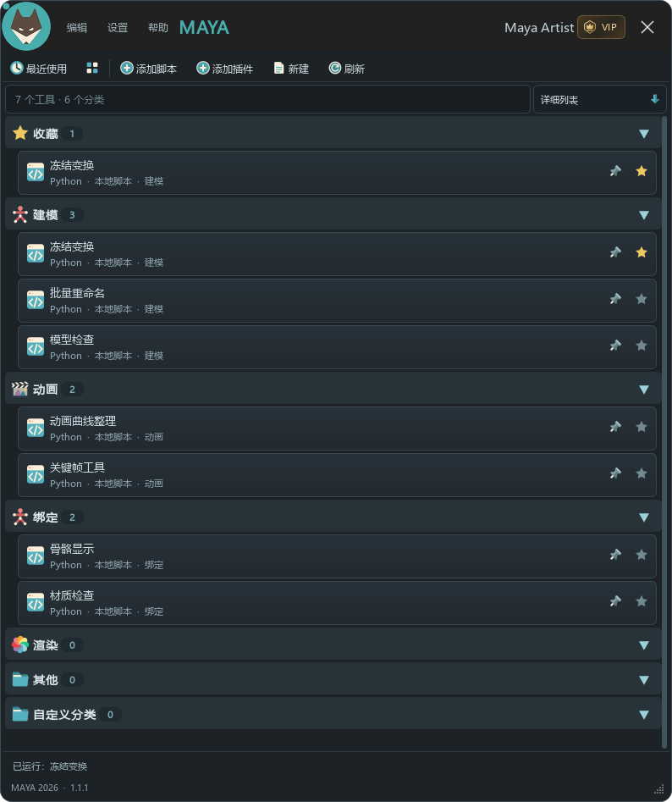Click the script icon of 材质检查
This screenshot has width=672, height=802.
point(36,602)
